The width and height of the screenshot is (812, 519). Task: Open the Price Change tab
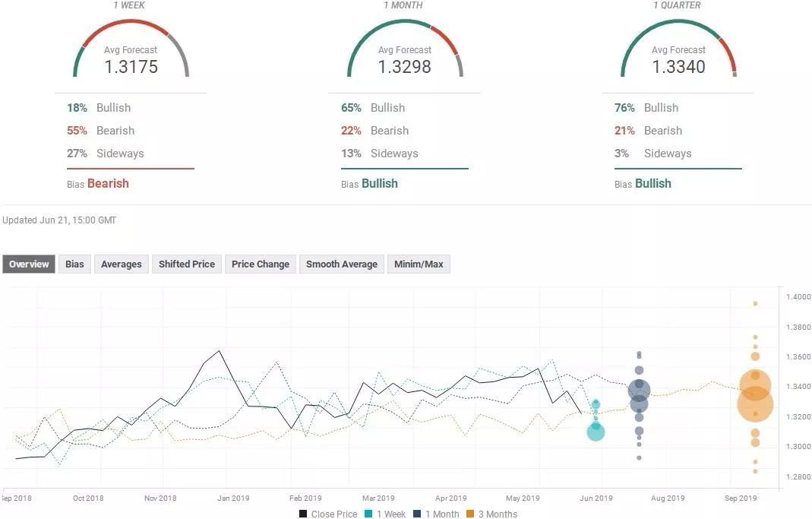[261, 264]
